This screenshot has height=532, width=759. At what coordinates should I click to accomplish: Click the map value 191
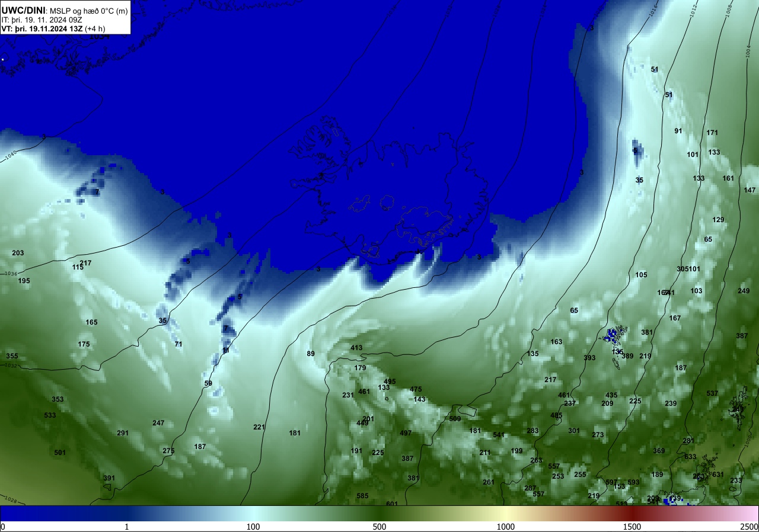click(356, 451)
